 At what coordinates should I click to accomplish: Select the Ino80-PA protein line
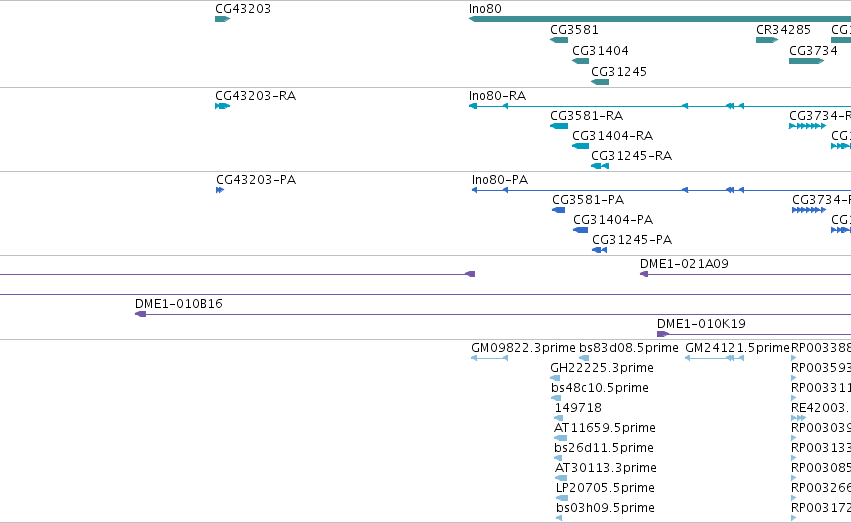point(661,190)
